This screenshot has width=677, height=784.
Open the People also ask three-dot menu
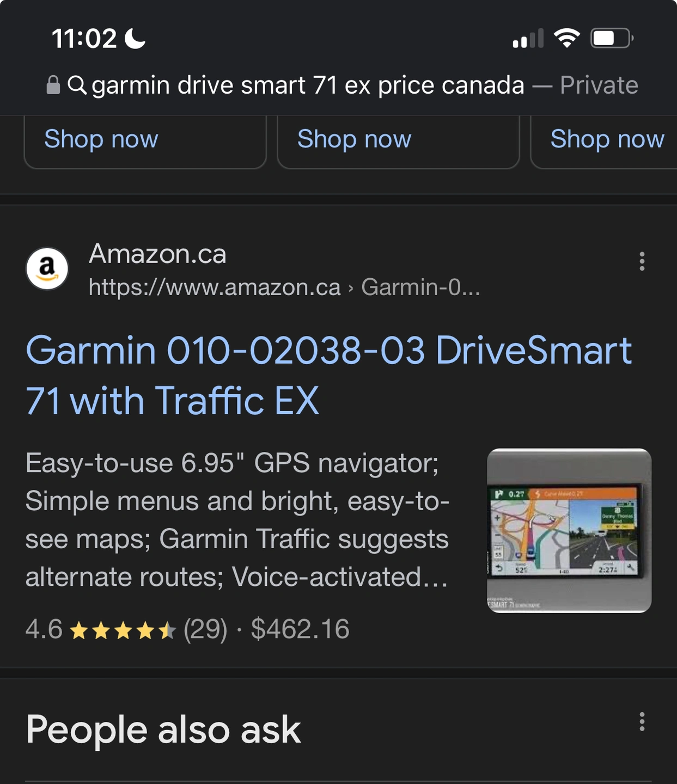tap(642, 721)
